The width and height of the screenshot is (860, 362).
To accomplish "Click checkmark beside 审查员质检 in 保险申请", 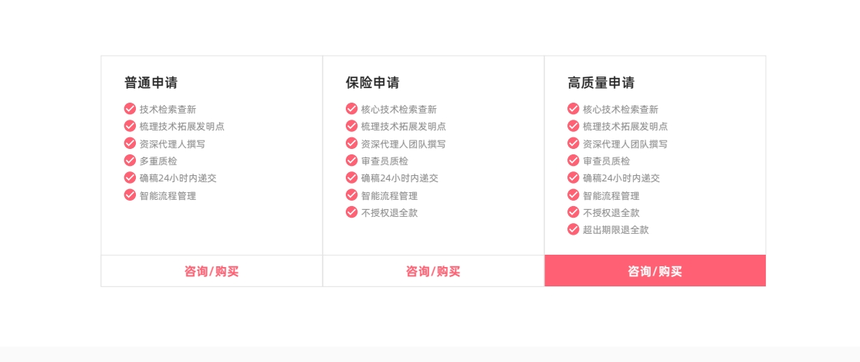I will pyautogui.click(x=352, y=160).
